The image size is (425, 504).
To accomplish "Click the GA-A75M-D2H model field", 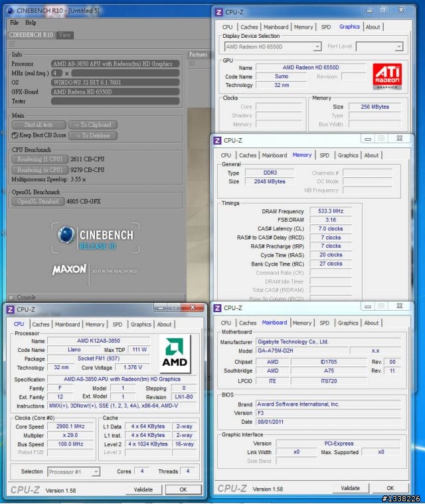I will point(301,351).
